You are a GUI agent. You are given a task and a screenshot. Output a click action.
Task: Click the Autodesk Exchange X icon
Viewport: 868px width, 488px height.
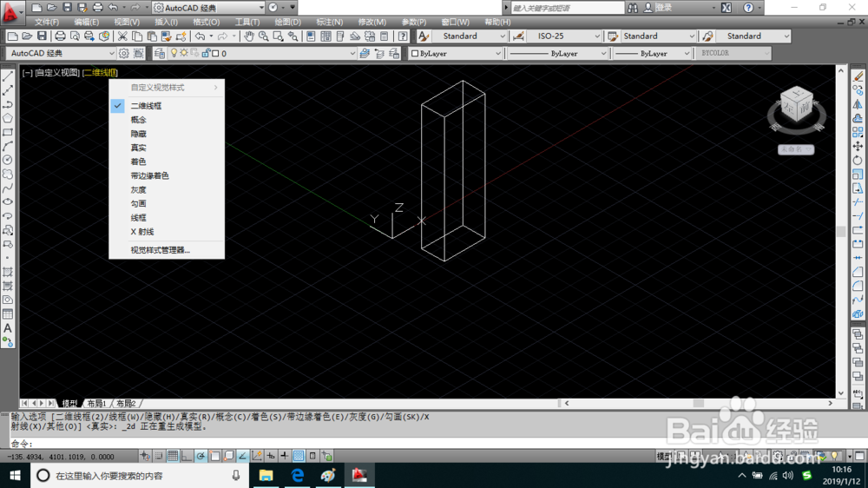[x=727, y=8]
